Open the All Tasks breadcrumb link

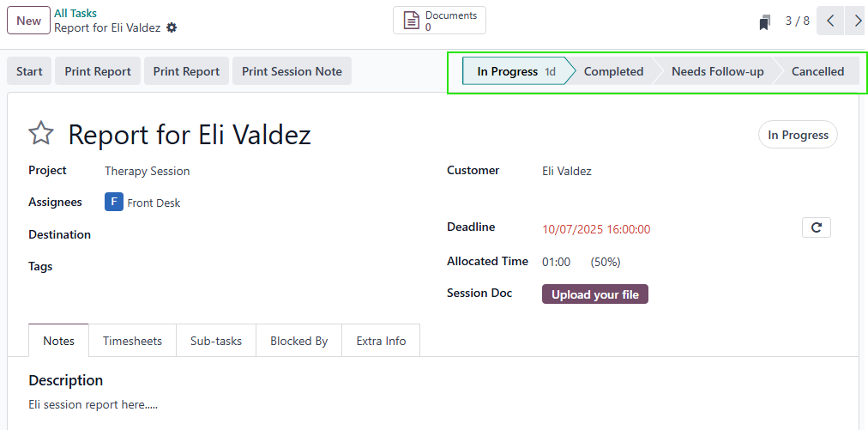coord(75,13)
